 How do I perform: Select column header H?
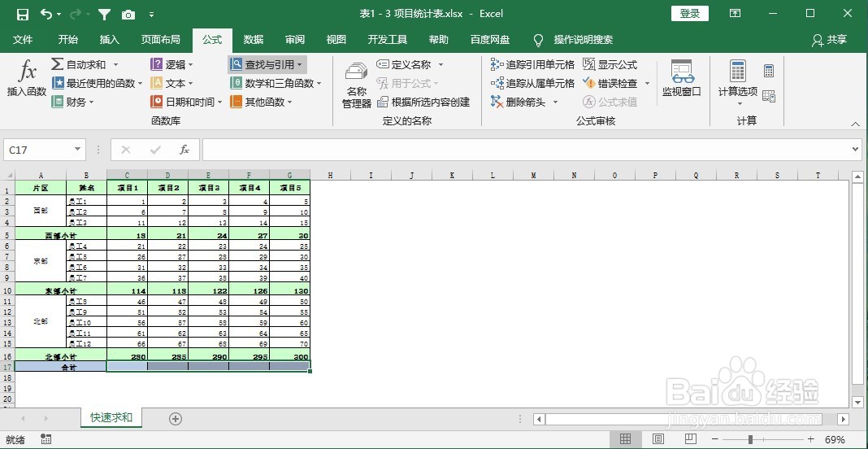331,175
